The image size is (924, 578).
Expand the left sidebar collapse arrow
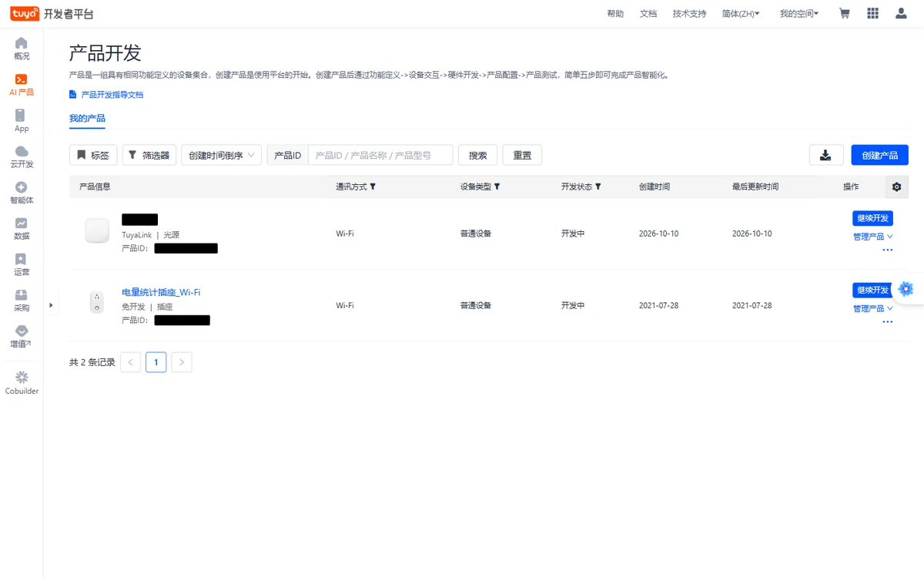[x=51, y=305]
